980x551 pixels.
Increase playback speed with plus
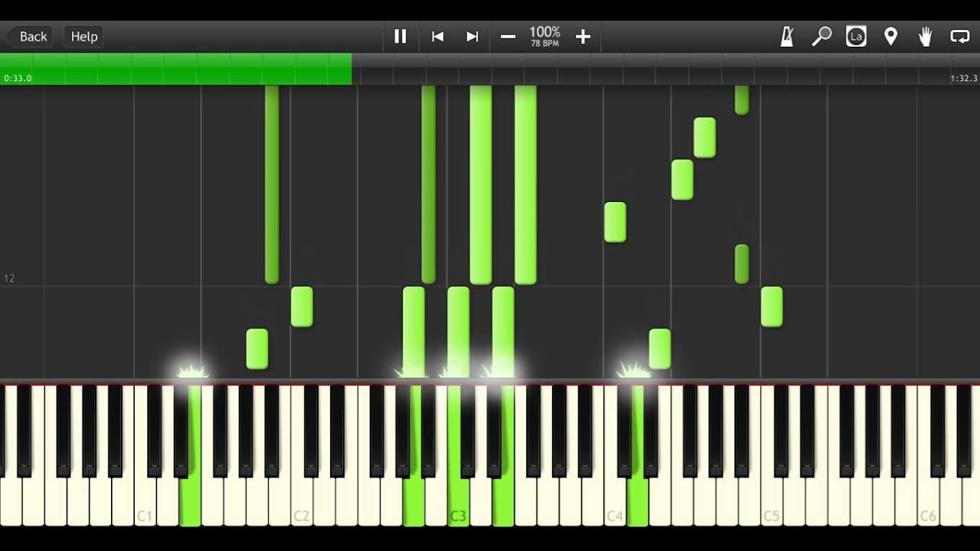tap(583, 37)
